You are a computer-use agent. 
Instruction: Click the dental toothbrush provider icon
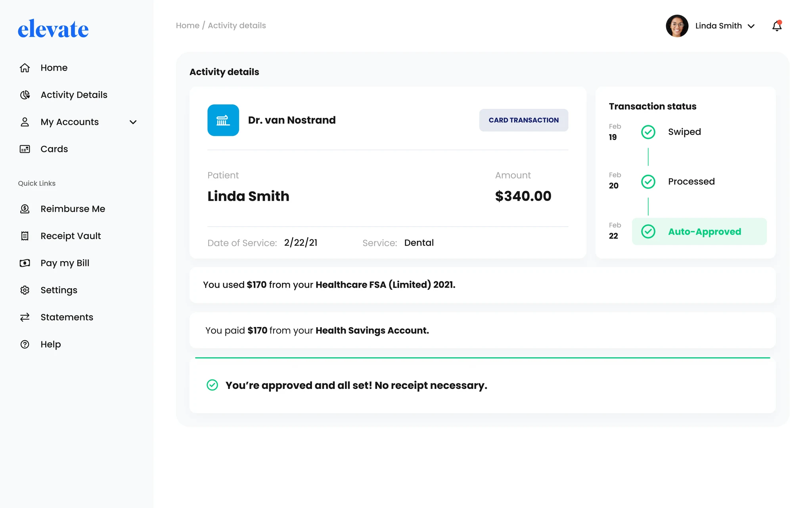click(x=223, y=120)
